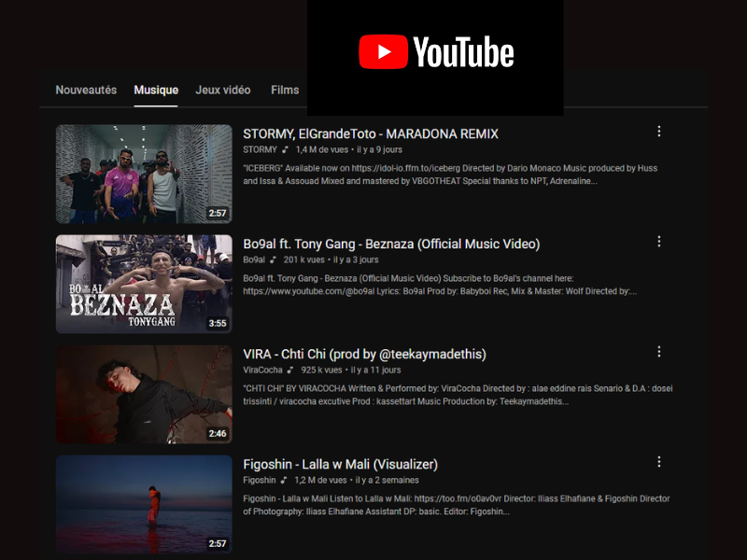
Task: Select the Musique filter chip
Action: (155, 90)
